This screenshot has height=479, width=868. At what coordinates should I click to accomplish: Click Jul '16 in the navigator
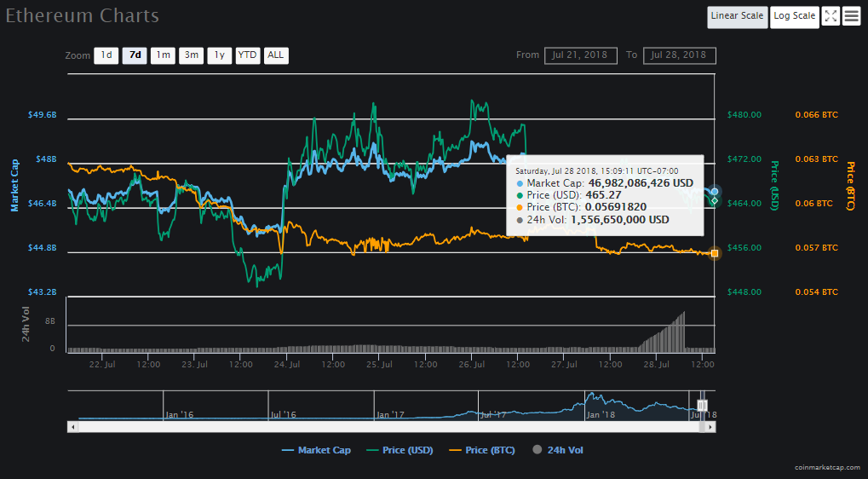pyautogui.click(x=284, y=415)
